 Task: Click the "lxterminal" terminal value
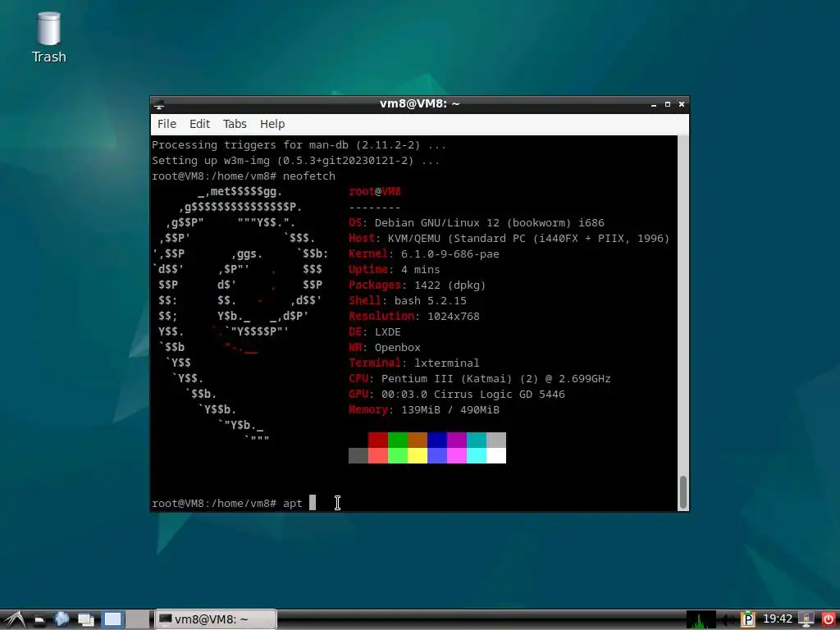coord(447,363)
